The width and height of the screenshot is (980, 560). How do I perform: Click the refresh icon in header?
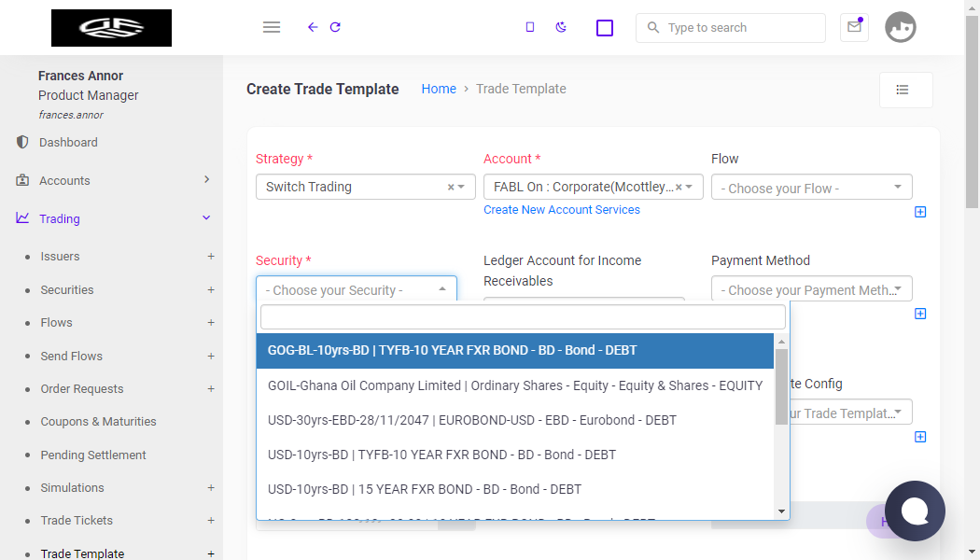point(335,27)
